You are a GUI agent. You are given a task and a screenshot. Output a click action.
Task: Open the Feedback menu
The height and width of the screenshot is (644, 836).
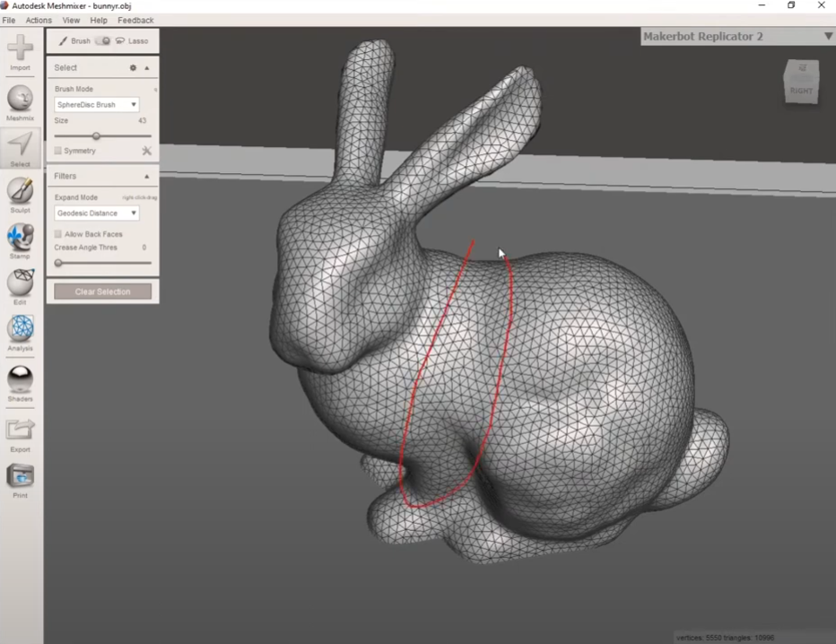click(x=135, y=21)
